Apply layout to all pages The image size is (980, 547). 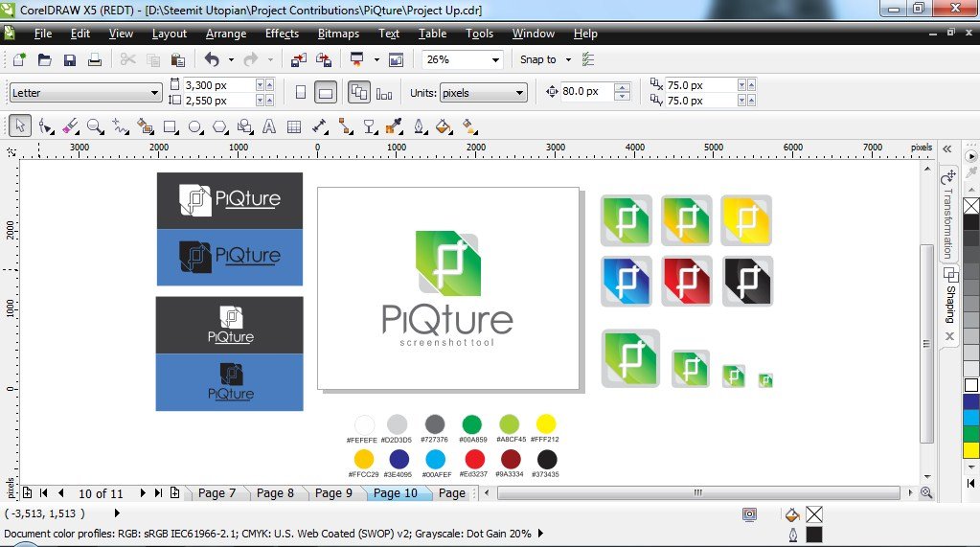(358, 93)
